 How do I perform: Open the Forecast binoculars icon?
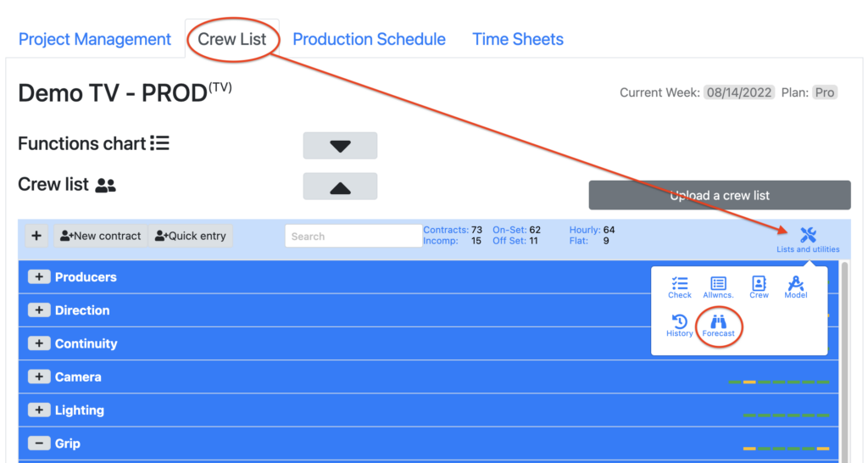[719, 325]
